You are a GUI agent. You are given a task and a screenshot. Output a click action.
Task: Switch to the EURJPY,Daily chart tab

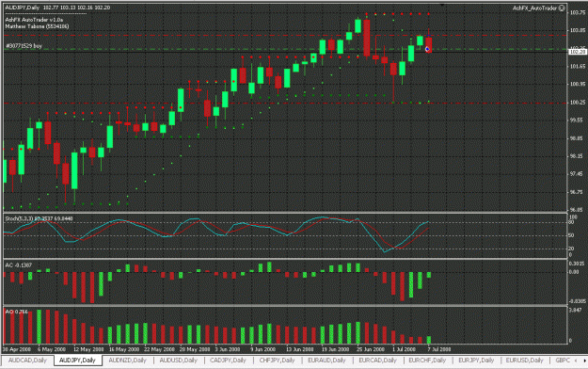[x=476, y=361]
